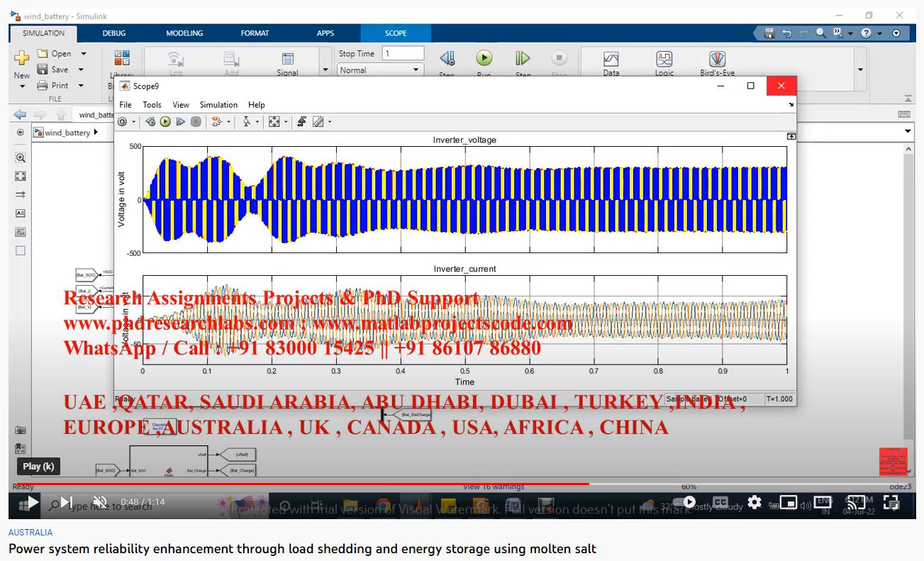Click the restore axes icon in Scope9

click(301, 122)
